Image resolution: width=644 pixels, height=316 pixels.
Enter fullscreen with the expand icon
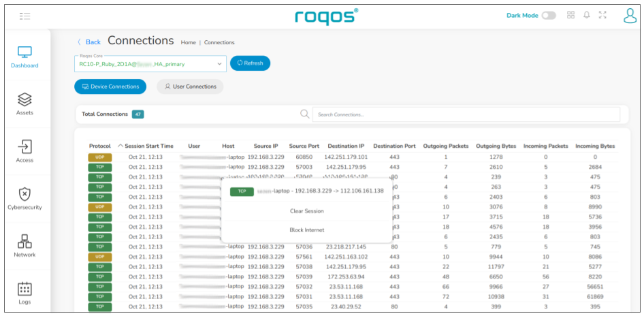click(x=602, y=15)
